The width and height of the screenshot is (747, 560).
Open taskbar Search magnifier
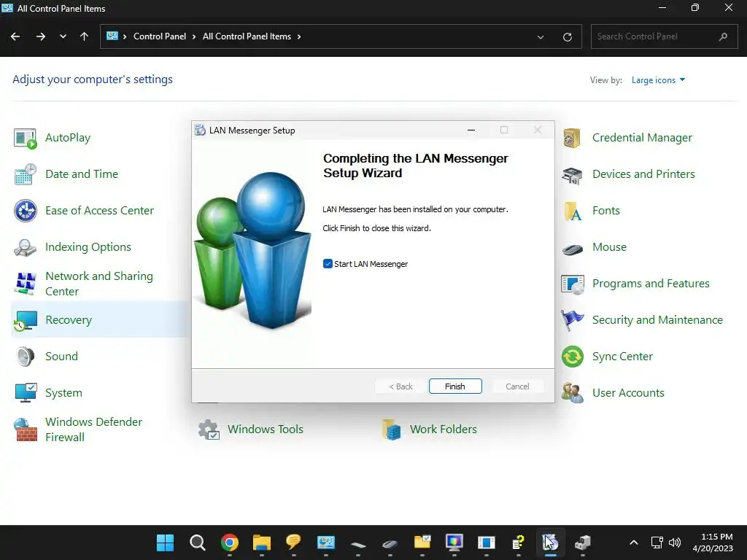197,542
